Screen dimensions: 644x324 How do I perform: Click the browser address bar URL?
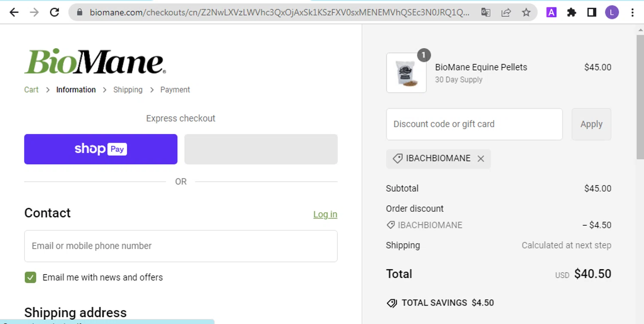tap(279, 12)
